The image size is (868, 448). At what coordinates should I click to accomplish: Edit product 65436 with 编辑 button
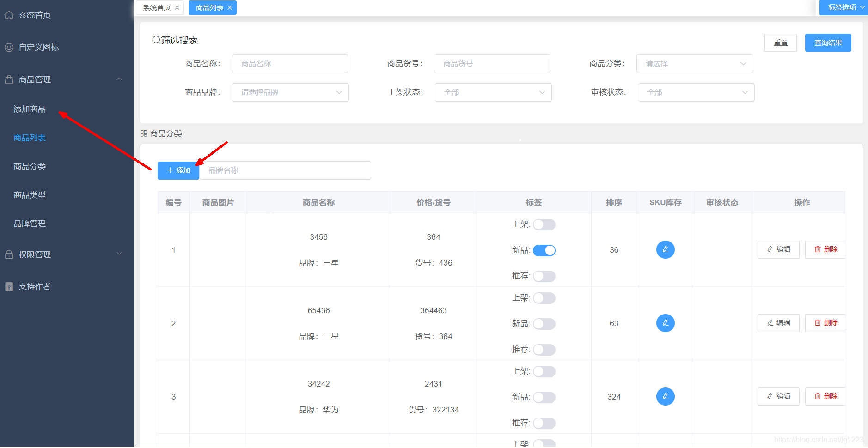click(778, 323)
